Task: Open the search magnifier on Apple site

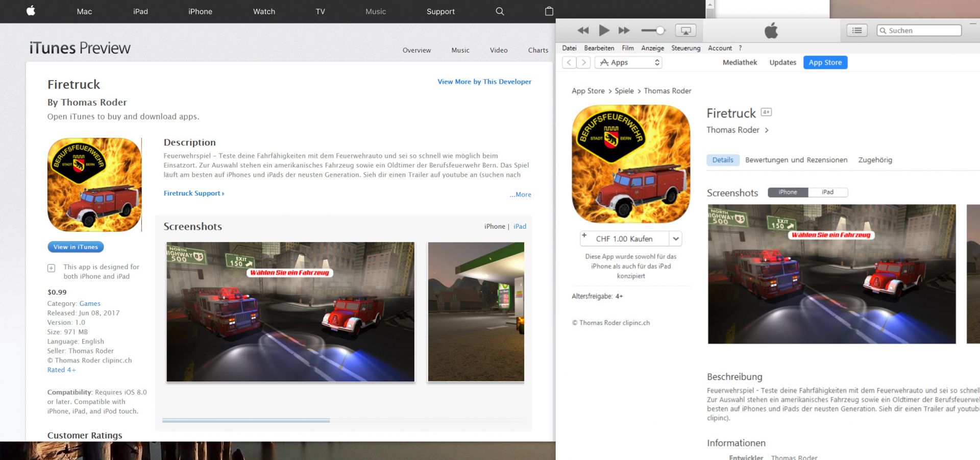Action: click(x=500, y=11)
